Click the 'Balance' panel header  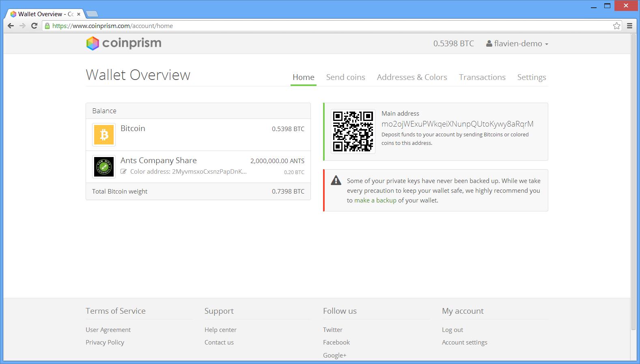coord(198,111)
